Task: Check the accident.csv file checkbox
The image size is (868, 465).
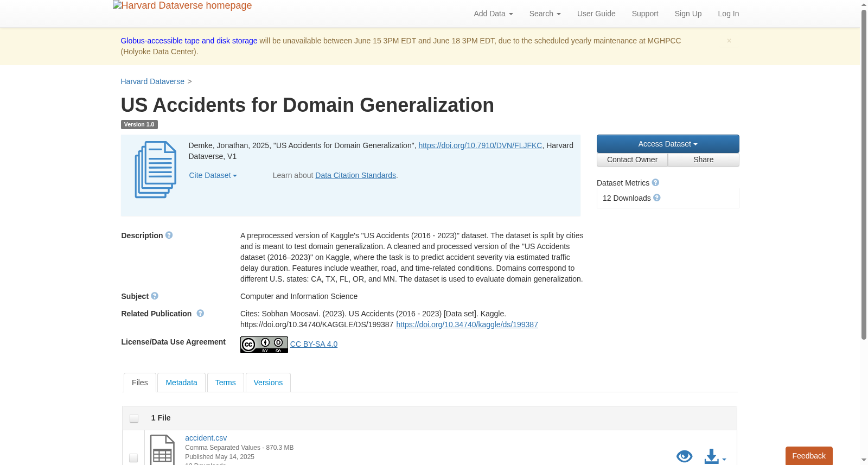Action: tap(133, 458)
